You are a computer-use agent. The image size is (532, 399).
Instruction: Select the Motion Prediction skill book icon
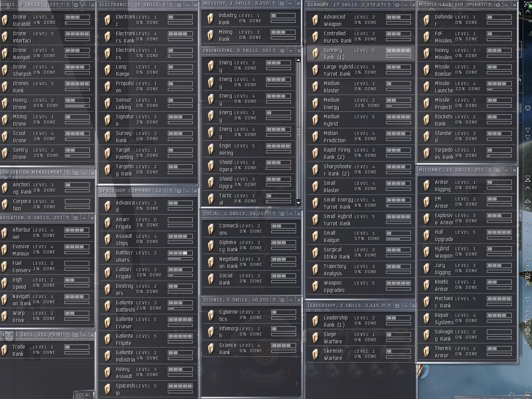pyautogui.click(x=315, y=137)
